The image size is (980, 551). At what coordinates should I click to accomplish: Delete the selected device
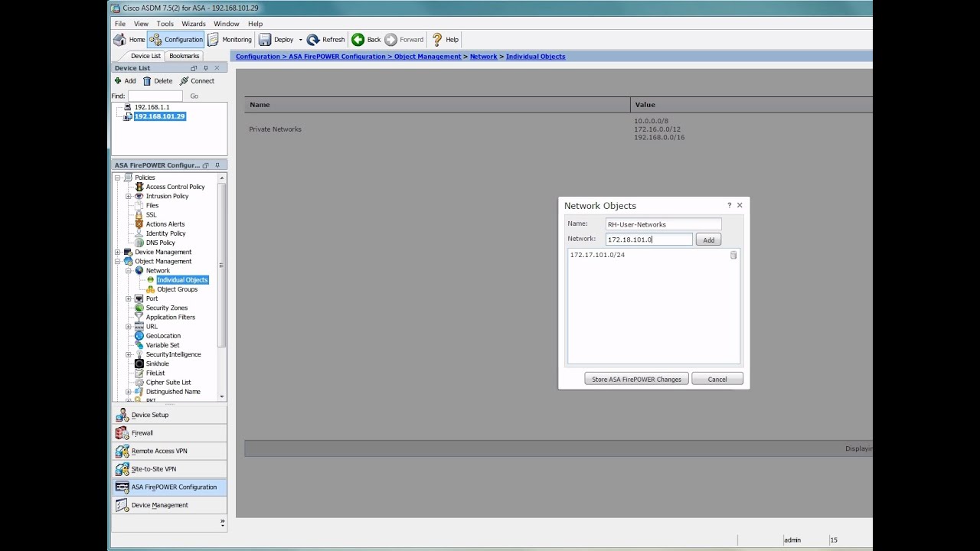(x=158, y=81)
